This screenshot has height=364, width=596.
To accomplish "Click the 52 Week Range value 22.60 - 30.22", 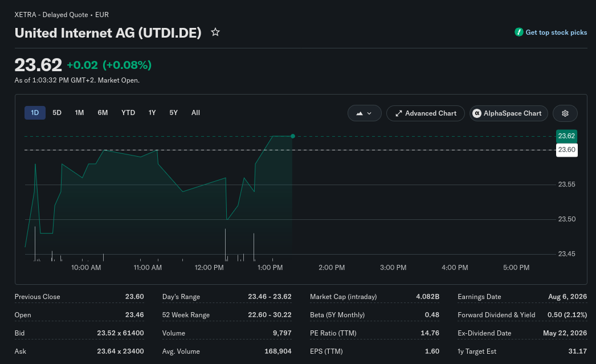I will tap(270, 315).
